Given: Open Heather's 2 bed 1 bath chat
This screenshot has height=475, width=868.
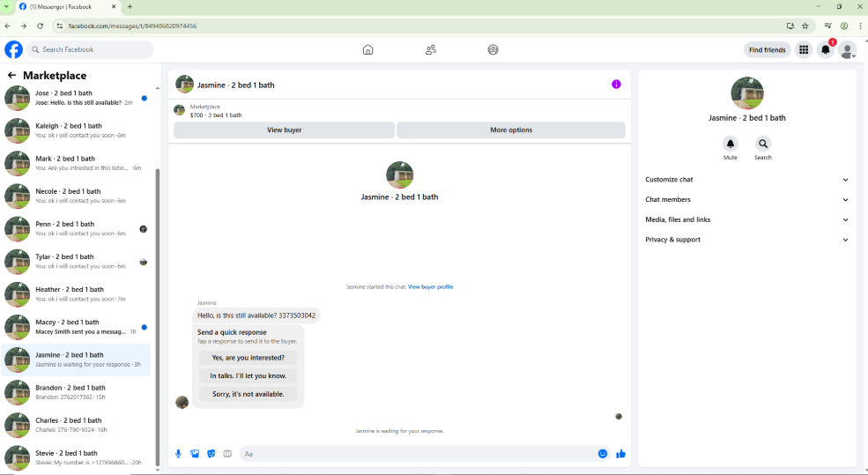Looking at the screenshot, I should coord(76,294).
